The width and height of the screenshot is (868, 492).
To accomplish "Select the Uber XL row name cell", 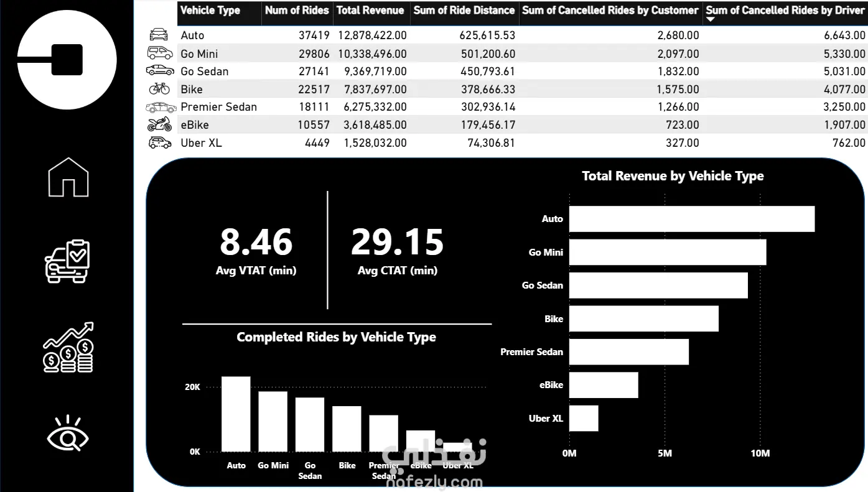I will click(202, 142).
